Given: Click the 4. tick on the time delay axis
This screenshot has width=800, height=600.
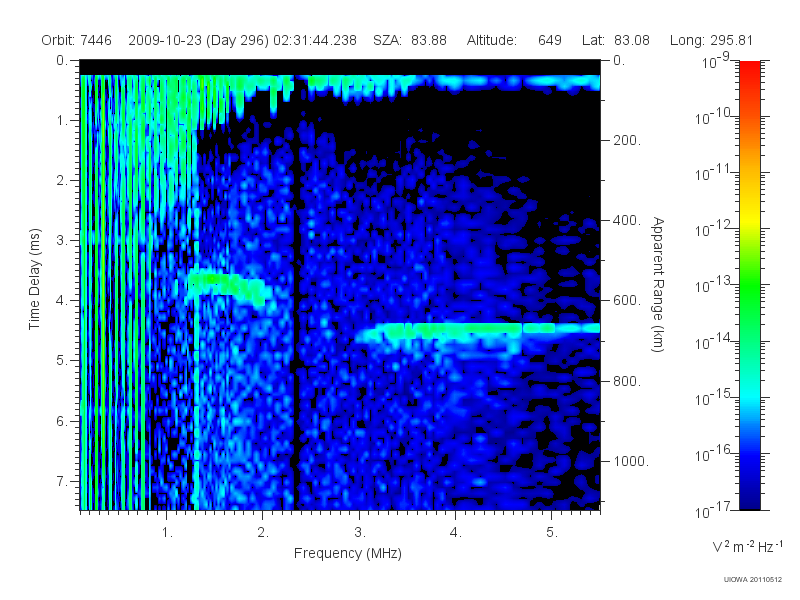Looking at the screenshot, I should 62,301.
